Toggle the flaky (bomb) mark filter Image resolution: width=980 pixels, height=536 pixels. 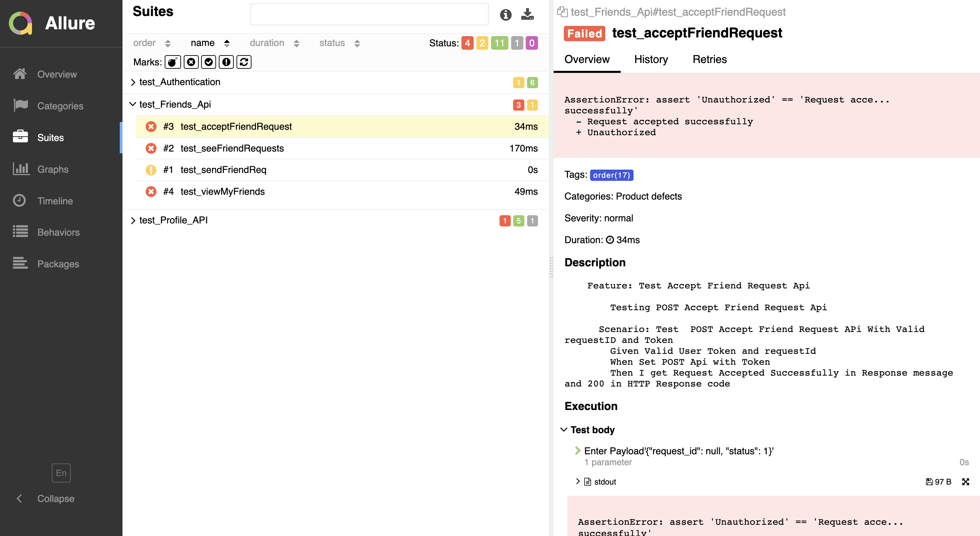coord(173,62)
